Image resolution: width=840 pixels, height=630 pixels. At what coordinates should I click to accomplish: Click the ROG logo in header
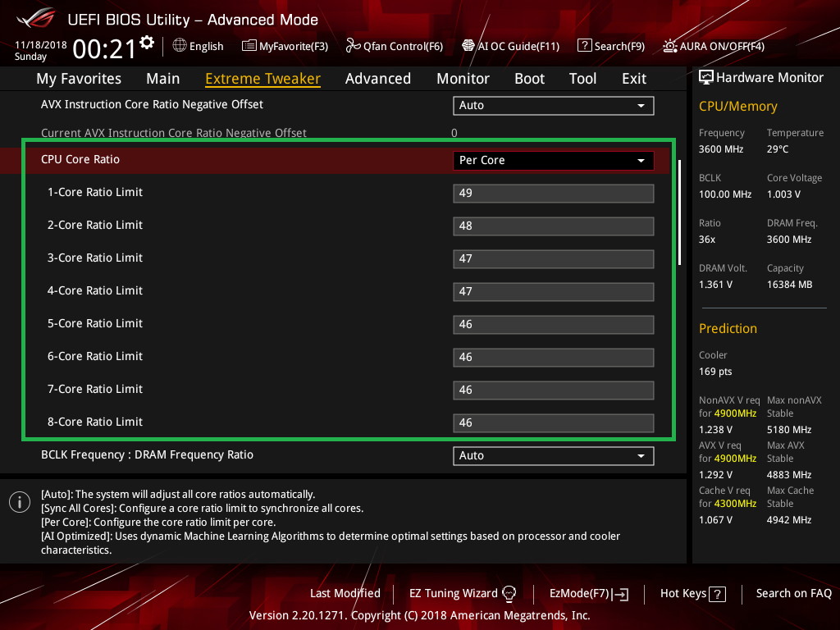[x=35, y=18]
